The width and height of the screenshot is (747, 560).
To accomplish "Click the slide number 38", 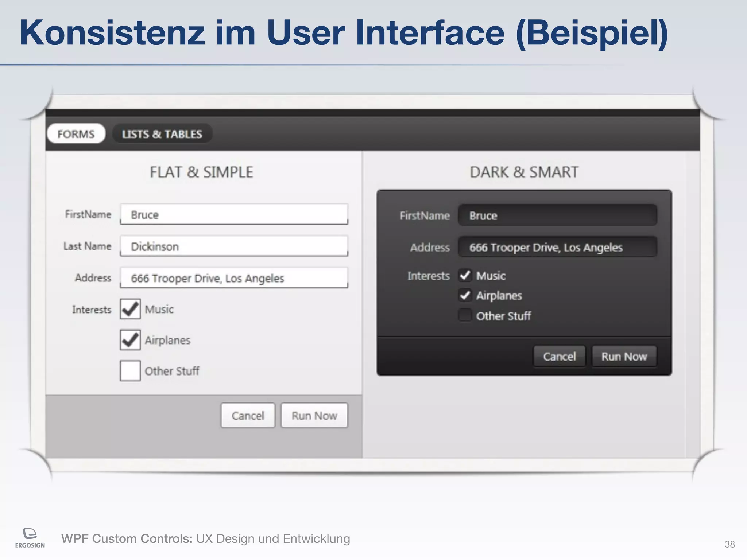I will (x=729, y=544).
